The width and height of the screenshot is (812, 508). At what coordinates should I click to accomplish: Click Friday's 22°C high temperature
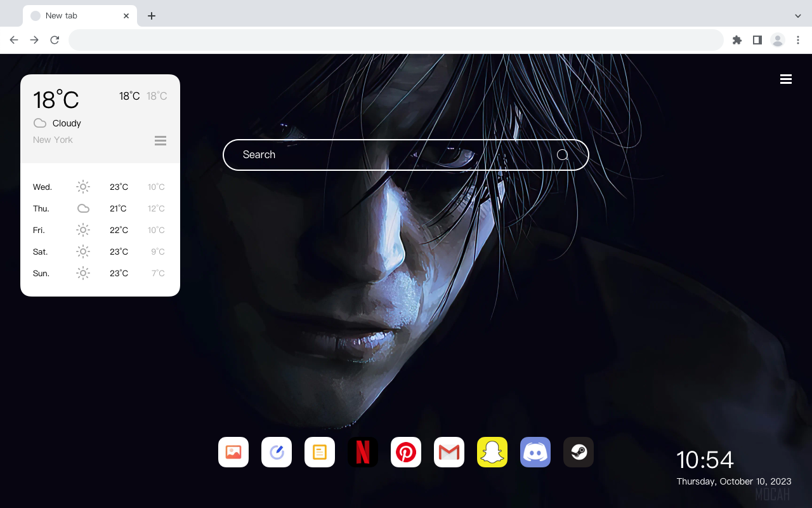119,231
